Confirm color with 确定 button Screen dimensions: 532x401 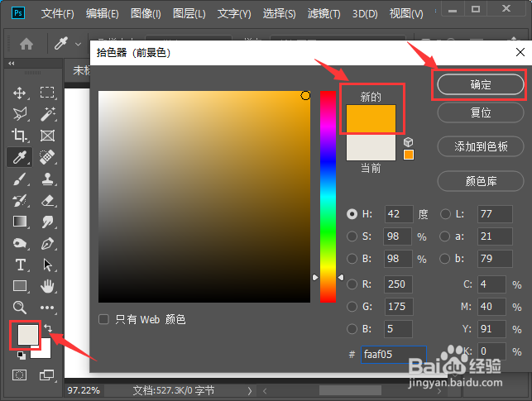481,84
